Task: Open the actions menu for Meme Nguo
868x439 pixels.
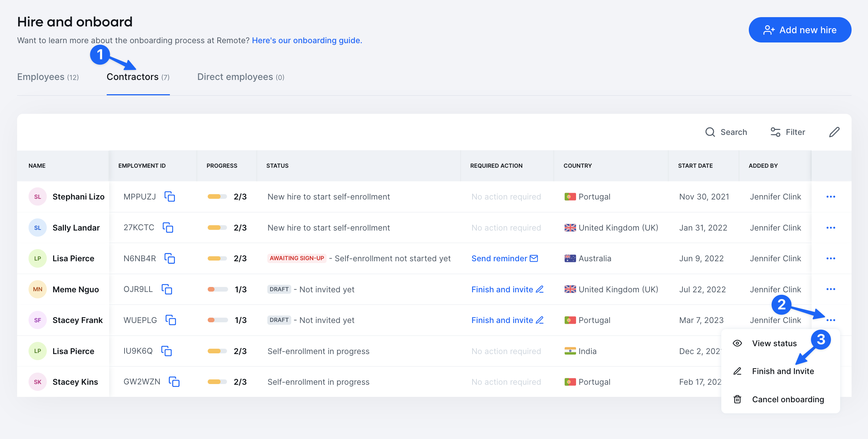Action: [x=831, y=289]
